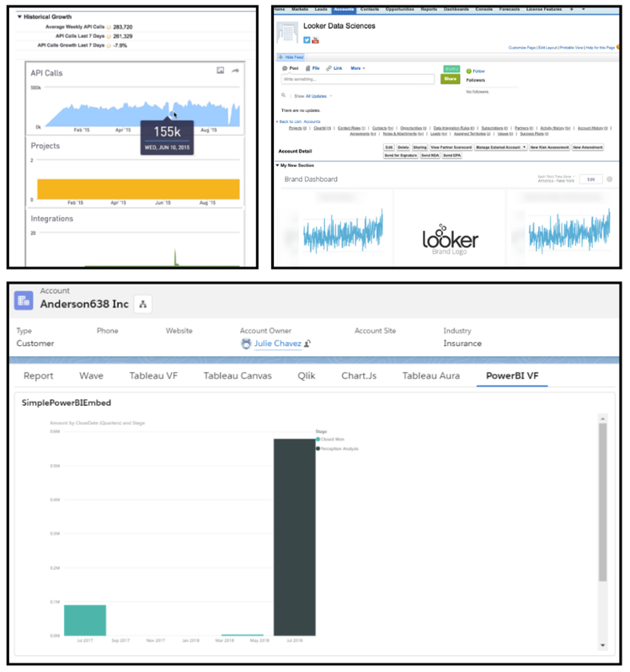Click the image export icon on API Calls chart

221,72
